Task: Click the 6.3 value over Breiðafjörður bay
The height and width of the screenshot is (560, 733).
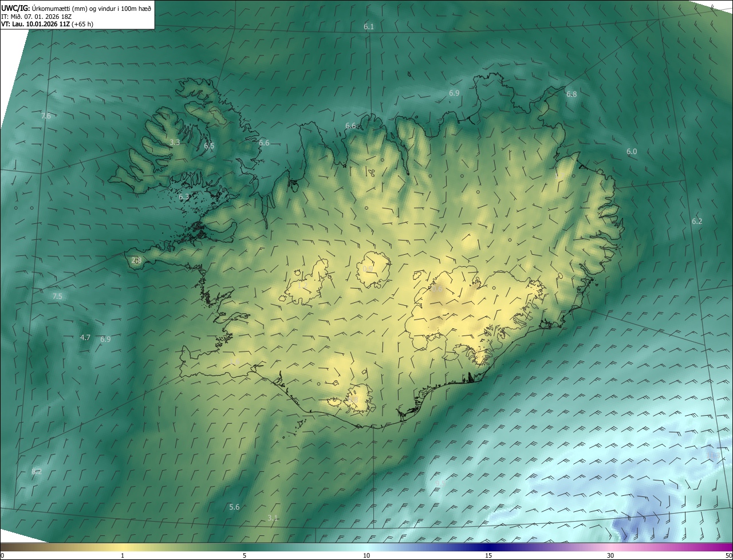Action: (184, 197)
